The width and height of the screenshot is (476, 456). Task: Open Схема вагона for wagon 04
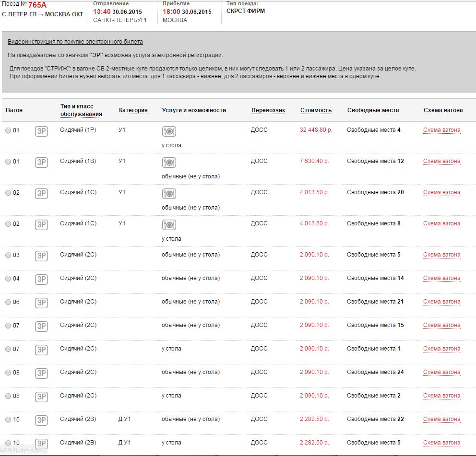click(441, 278)
